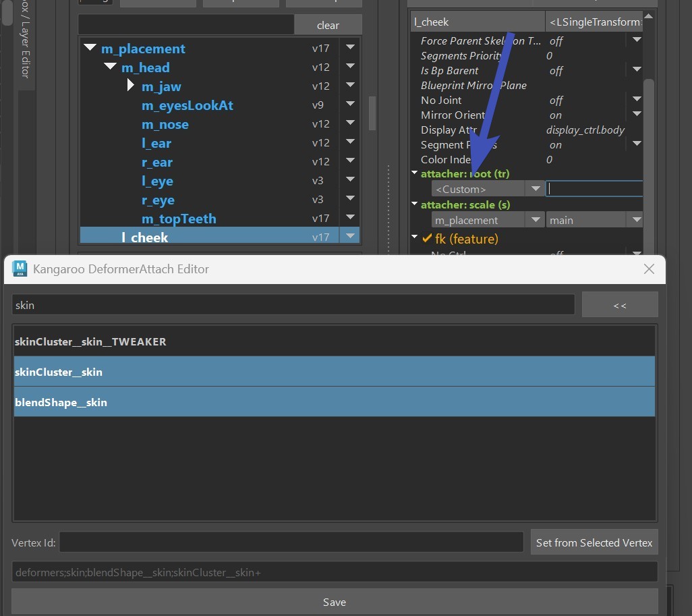Open version dropdown for m_head row
This screenshot has width=692, height=616.
351,66
